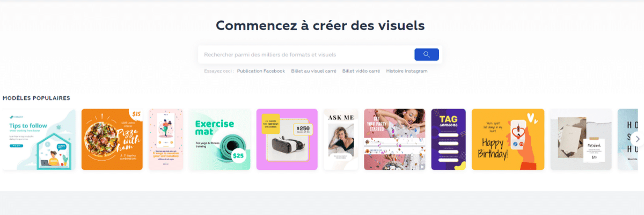
Task: Choose the Histoire Instagram suggestion
Action: [x=407, y=71]
